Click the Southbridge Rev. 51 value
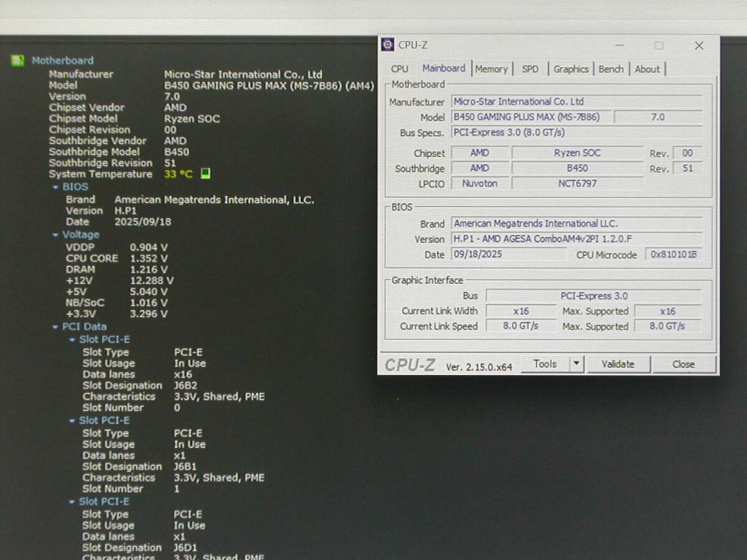The width and height of the screenshot is (747, 560). click(x=687, y=168)
